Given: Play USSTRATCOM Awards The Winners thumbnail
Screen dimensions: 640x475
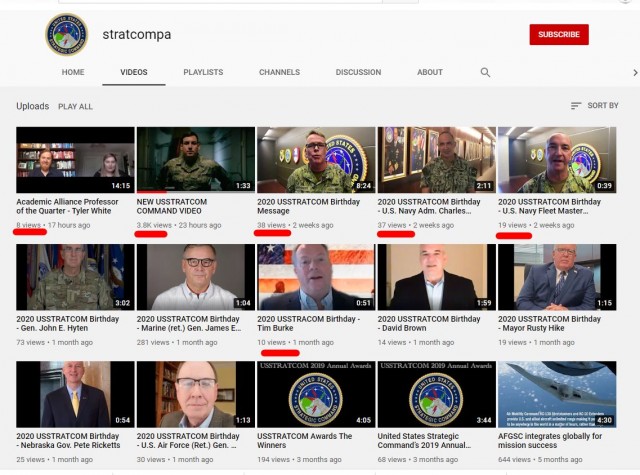Looking at the screenshot, I should click(316, 394).
